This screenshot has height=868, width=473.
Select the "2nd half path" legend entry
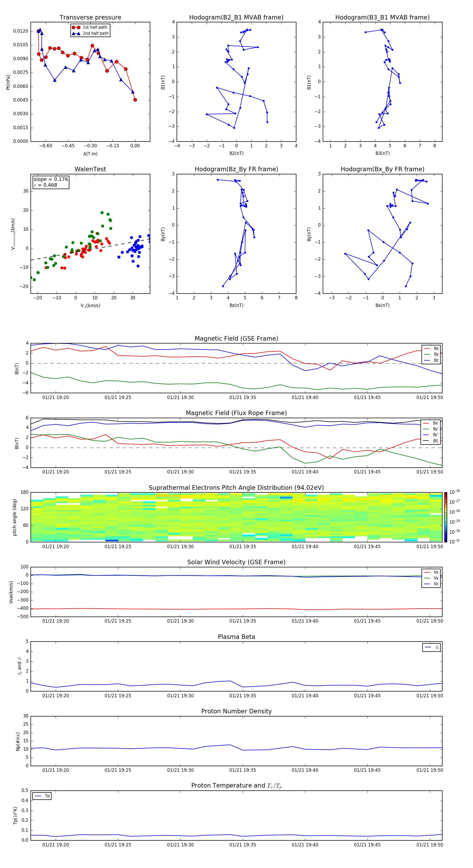[90, 33]
